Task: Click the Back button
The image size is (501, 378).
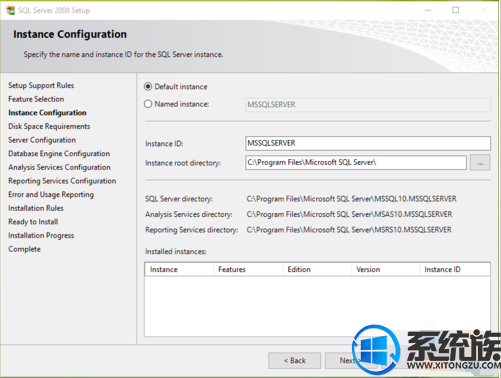Action: 295,360
